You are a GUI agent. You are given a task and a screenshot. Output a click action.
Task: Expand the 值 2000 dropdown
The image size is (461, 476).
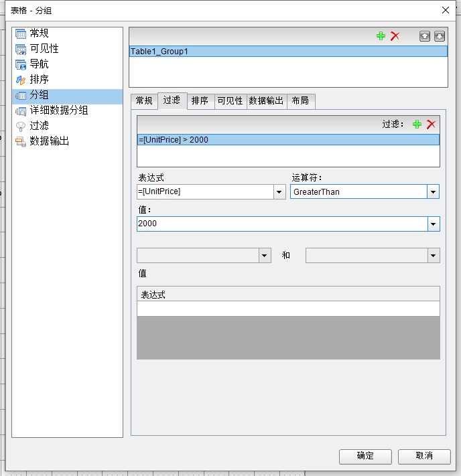433,224
